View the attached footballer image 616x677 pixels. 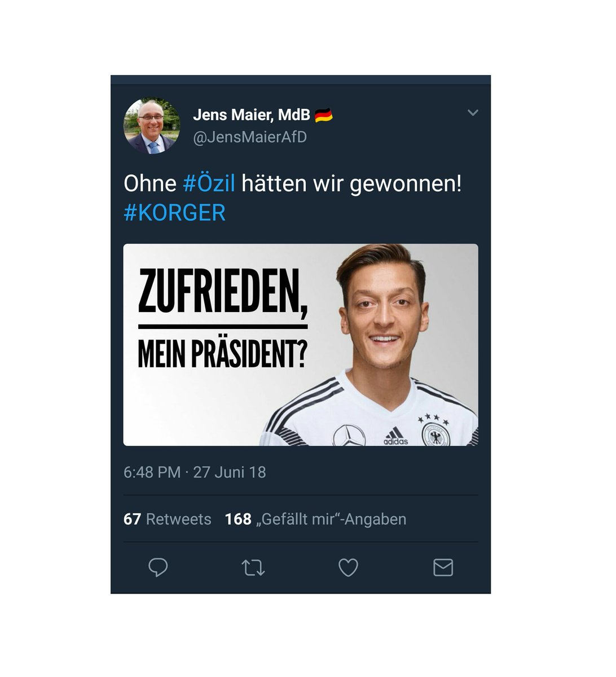(301, 345)
